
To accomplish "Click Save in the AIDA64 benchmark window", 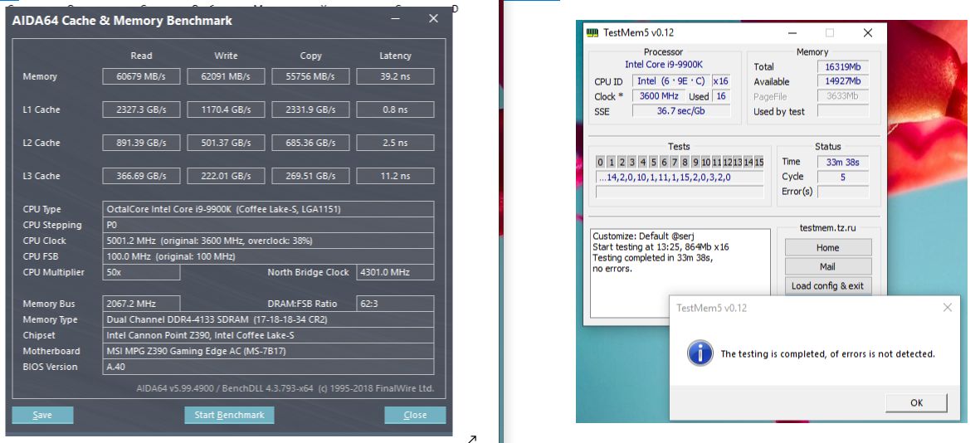I will pos(42,415).
